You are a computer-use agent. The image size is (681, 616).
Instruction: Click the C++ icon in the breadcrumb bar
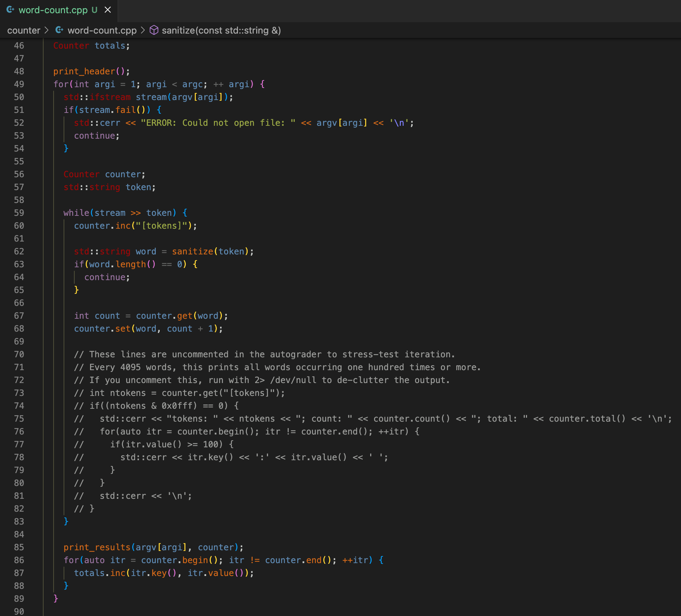click(59, 30)
